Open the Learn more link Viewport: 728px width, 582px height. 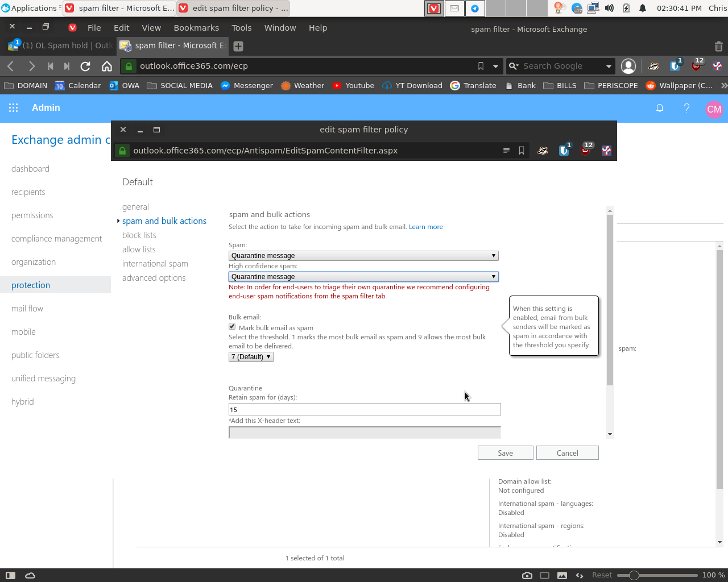425,227
